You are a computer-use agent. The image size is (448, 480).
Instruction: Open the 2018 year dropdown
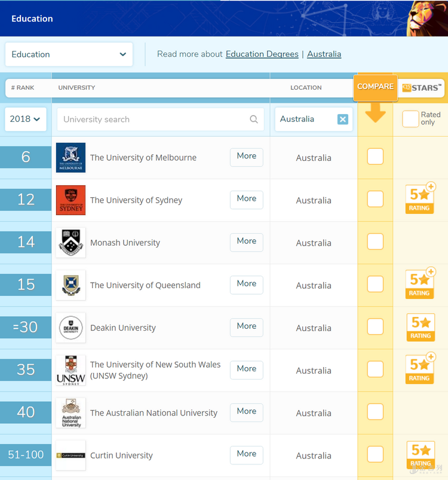click(26, 119)
